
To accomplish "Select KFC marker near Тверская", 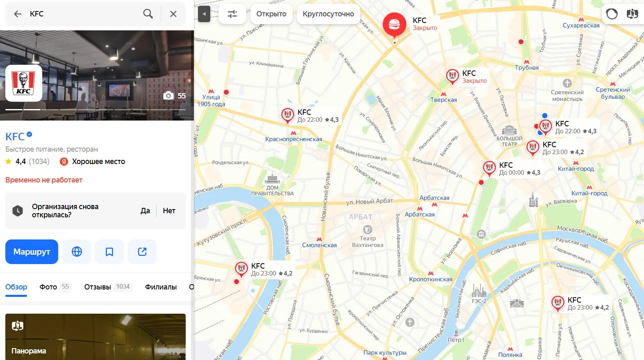I will pos(452,76).
